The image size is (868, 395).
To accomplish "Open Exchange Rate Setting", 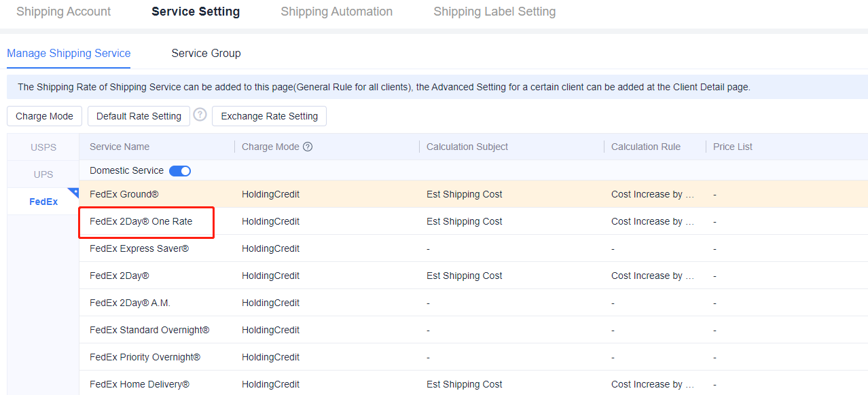I will pyautogui.click(x=269, y=116).
